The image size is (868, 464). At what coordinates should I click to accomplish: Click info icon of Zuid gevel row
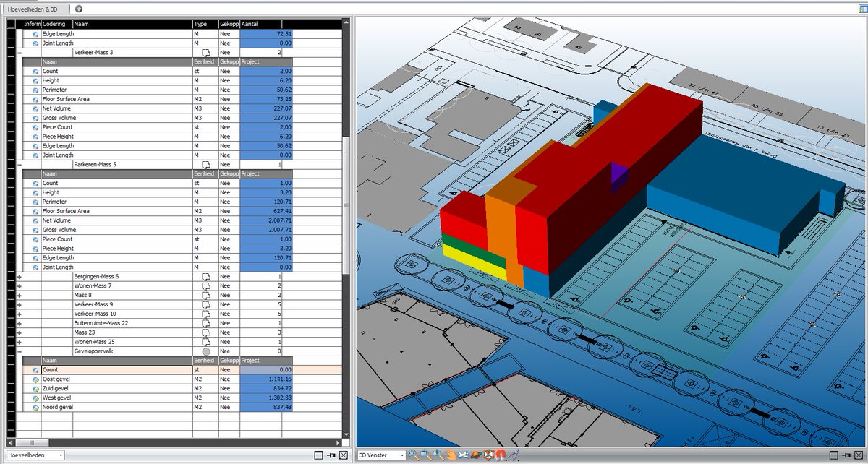click(35, 389)
